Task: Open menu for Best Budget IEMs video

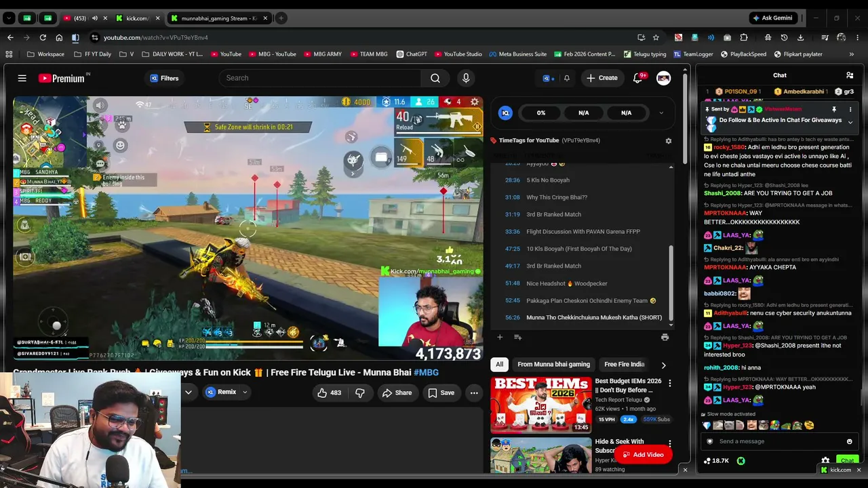Action: tap(669, 384)
